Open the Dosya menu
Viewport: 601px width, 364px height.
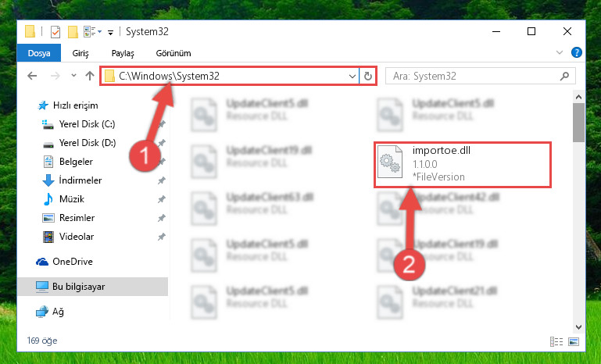click(39, 53)
